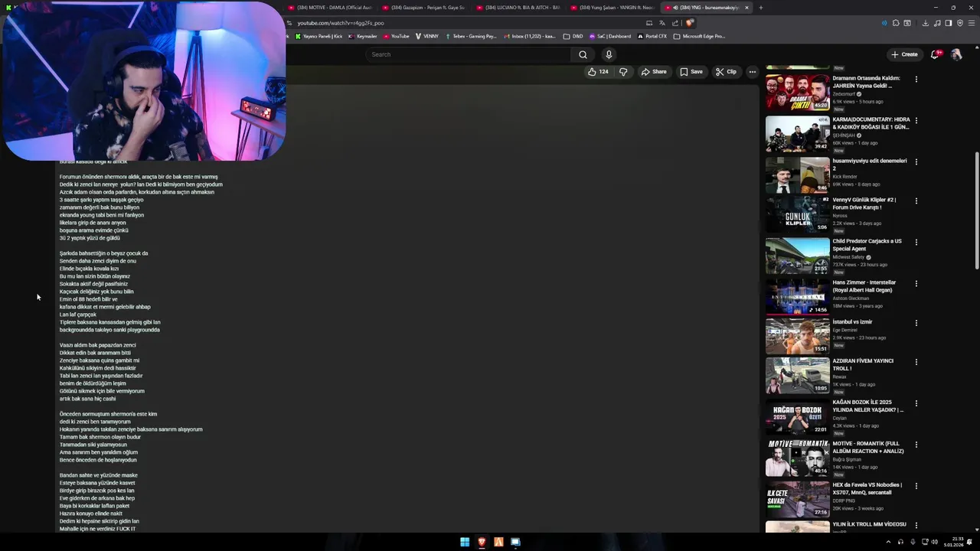The image size is (980, 551).
Task: Like the video with 124 likes
Action: 598,72
